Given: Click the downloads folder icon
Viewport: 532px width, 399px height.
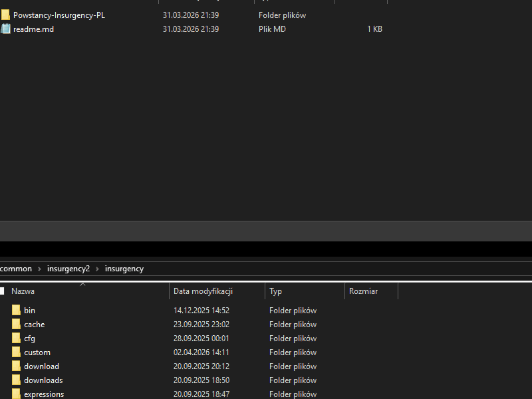Looking at the screenshot, I should click(16, 380).
